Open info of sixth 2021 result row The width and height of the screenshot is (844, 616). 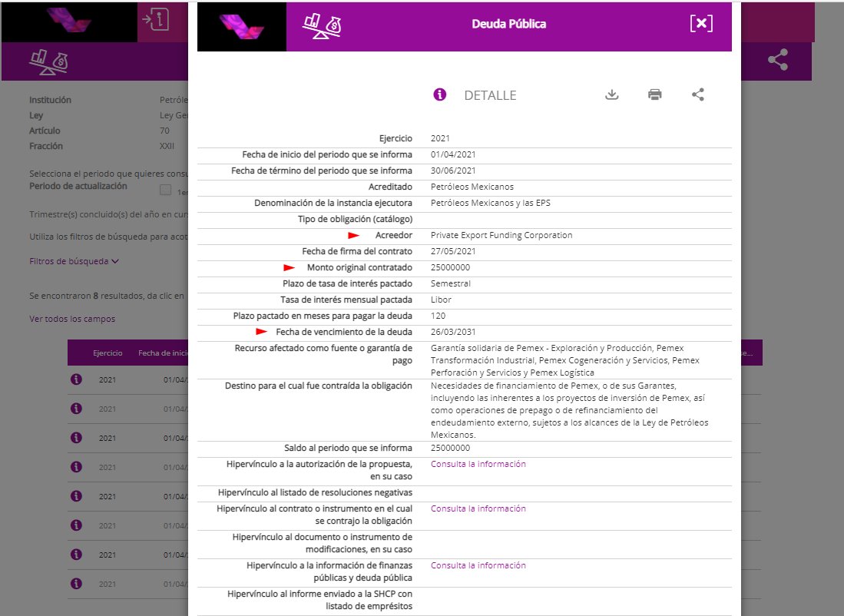point(77,525)
